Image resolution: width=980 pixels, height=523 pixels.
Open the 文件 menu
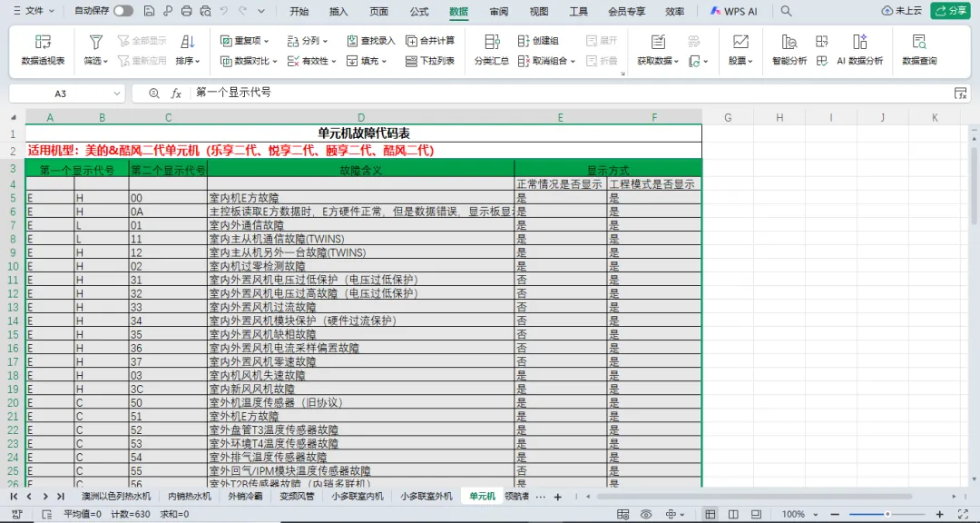pyautogui.click(x=34, y=11)
